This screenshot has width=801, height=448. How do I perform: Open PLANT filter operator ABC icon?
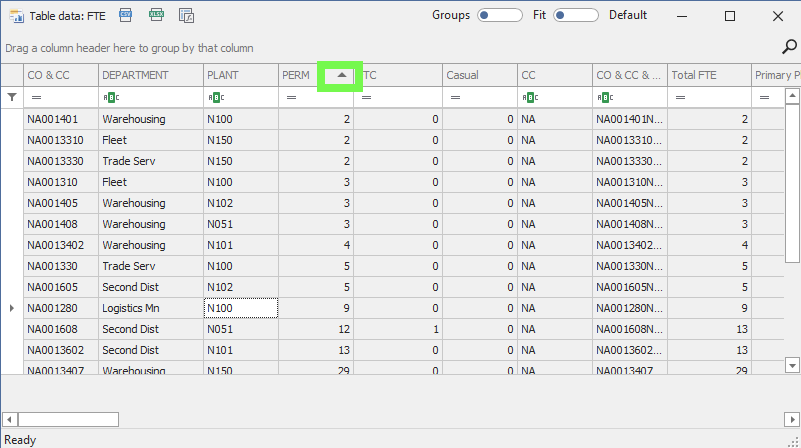(214, 97)
